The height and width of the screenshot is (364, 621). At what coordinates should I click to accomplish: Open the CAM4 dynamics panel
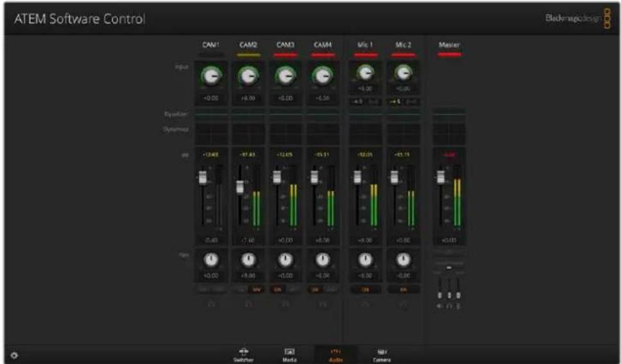(x=323, y=134)
